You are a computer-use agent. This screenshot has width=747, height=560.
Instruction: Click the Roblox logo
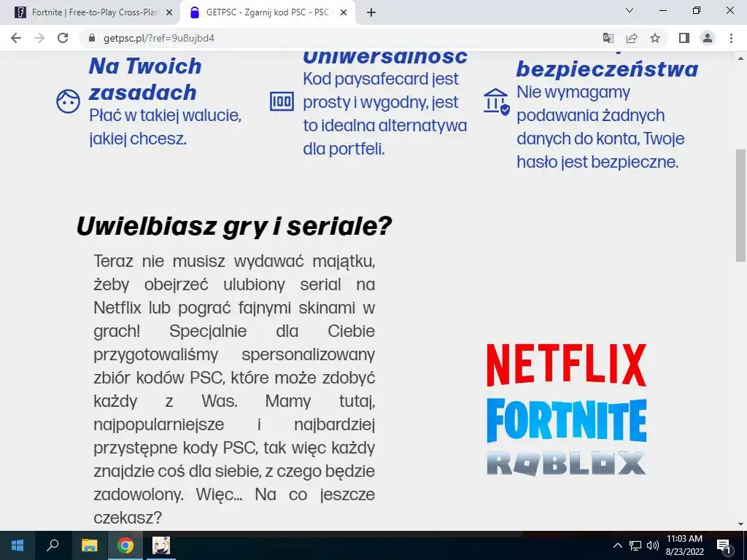(566, 463)
